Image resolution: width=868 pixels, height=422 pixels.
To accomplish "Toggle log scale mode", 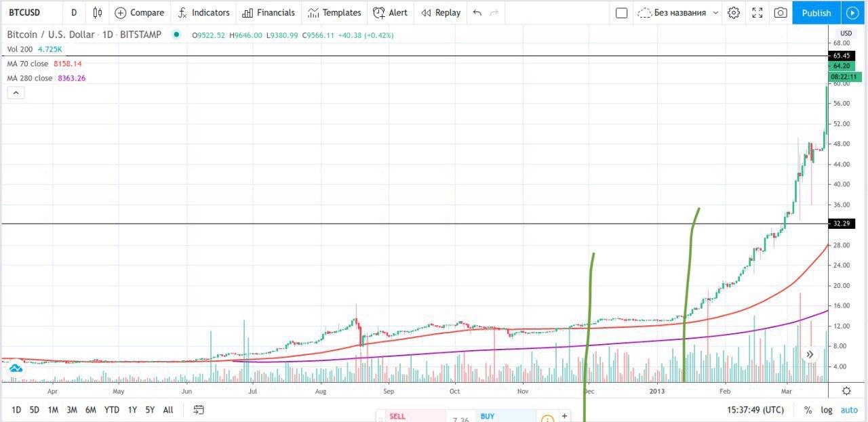I will click(827, 410).
